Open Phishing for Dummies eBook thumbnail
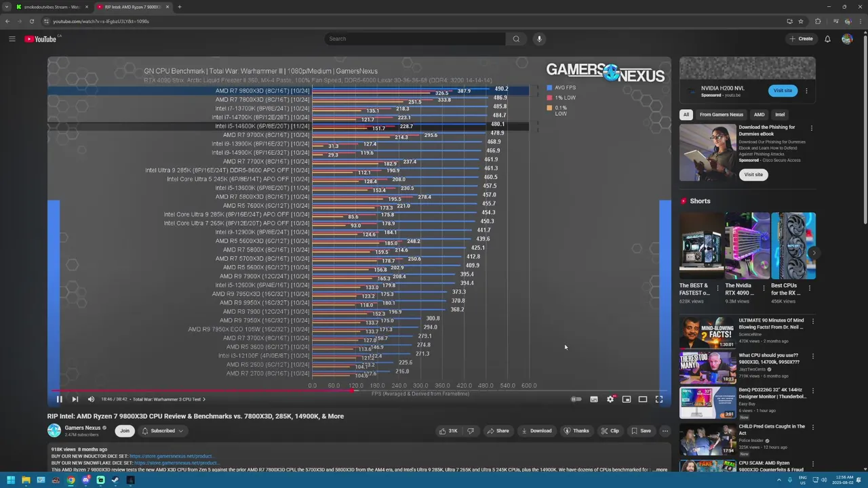Screen dimensions: 868x488 (707, 152)
